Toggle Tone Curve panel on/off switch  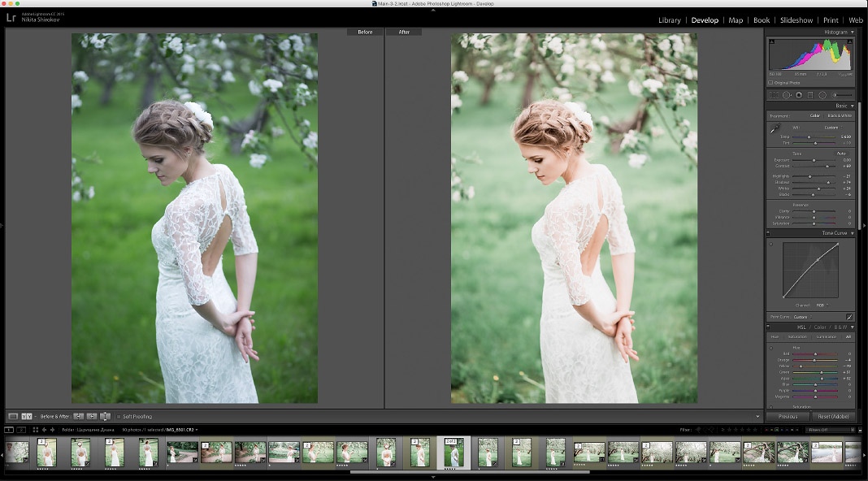click(x=768, y=233)
